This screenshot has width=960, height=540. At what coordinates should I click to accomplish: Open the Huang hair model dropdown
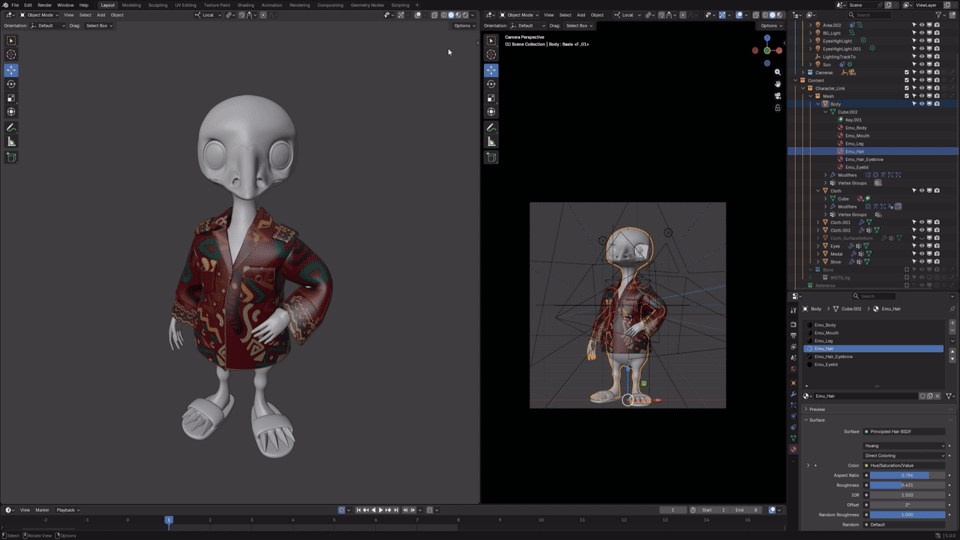(x=904, y=446)
